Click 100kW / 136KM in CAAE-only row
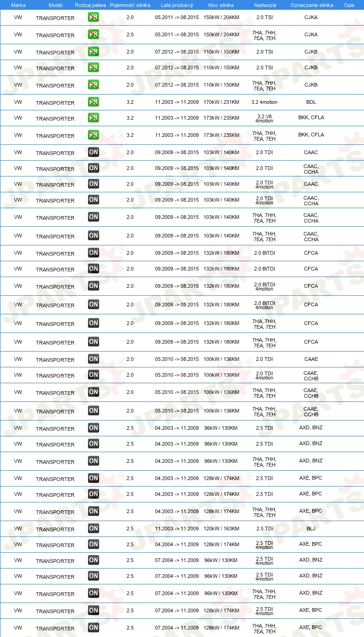Viewport: 364px width, 637px height. pyautogui.click(x=221, y=359)
